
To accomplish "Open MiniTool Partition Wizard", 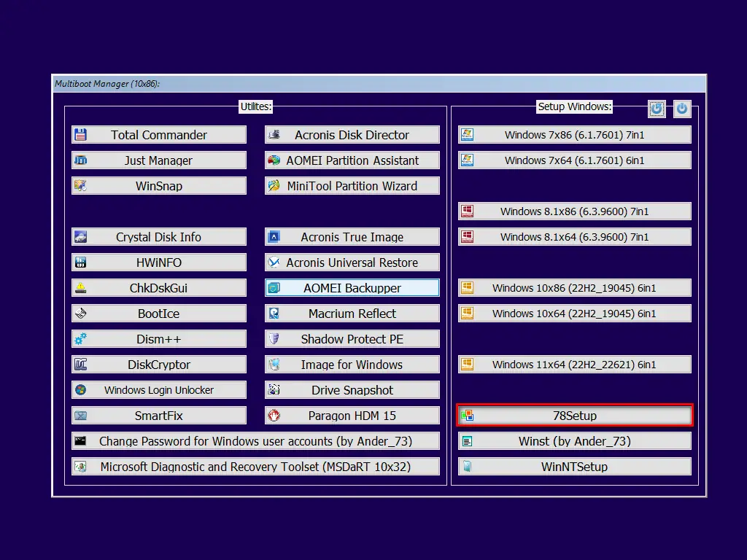I will point(352,185).
